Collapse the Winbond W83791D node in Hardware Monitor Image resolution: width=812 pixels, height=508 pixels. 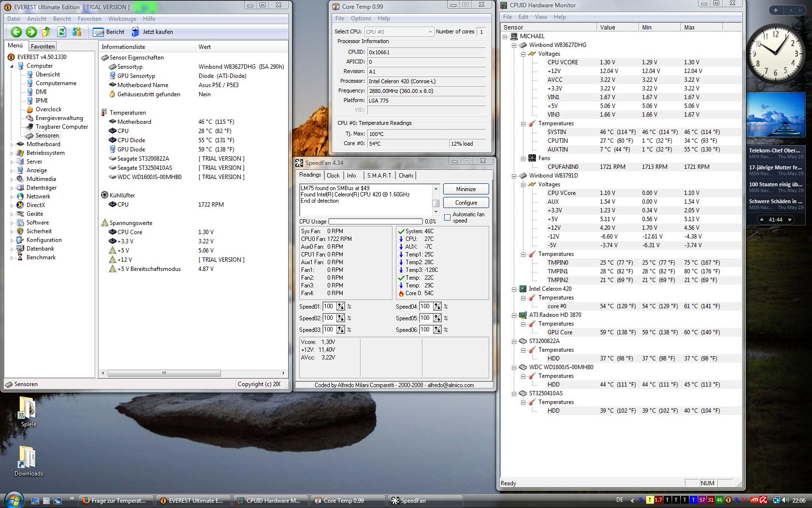click(514, 176)
